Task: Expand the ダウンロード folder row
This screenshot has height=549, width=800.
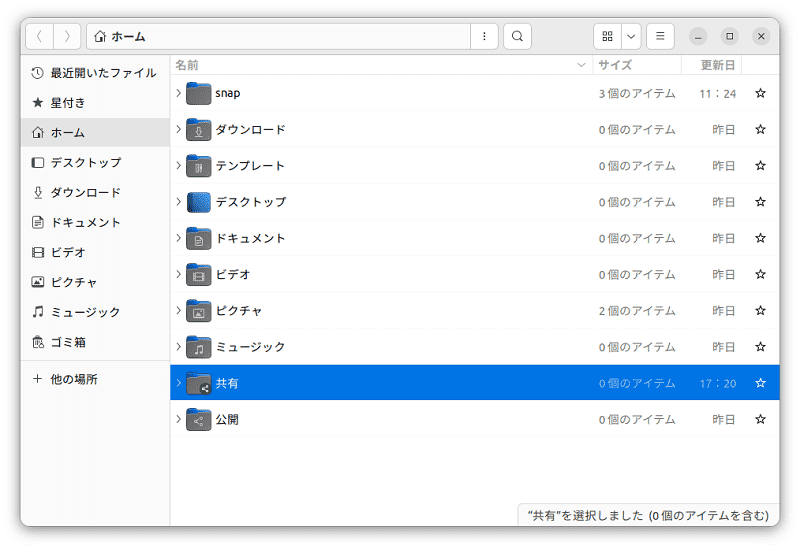Action: pyautogui.click(x=179, y=130)
